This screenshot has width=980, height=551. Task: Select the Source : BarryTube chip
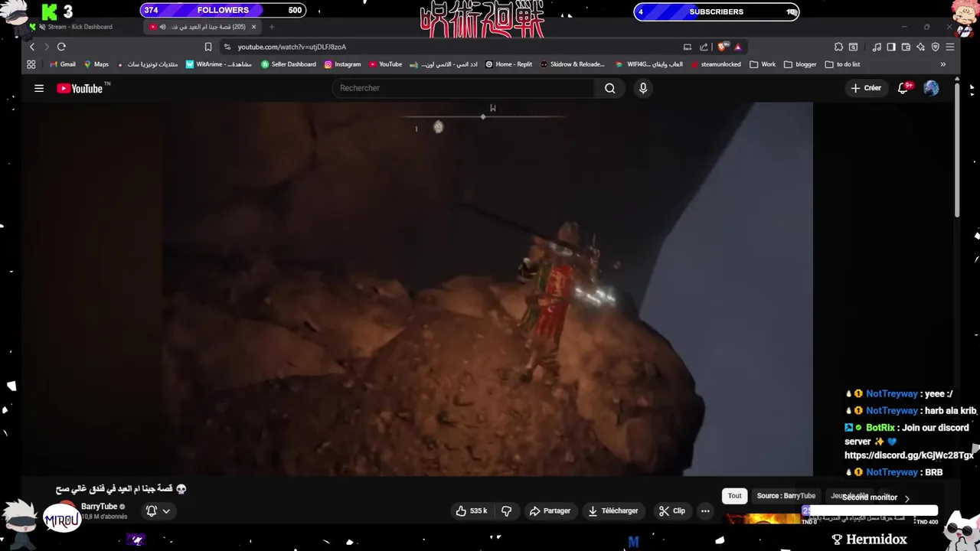click(786, 496)
